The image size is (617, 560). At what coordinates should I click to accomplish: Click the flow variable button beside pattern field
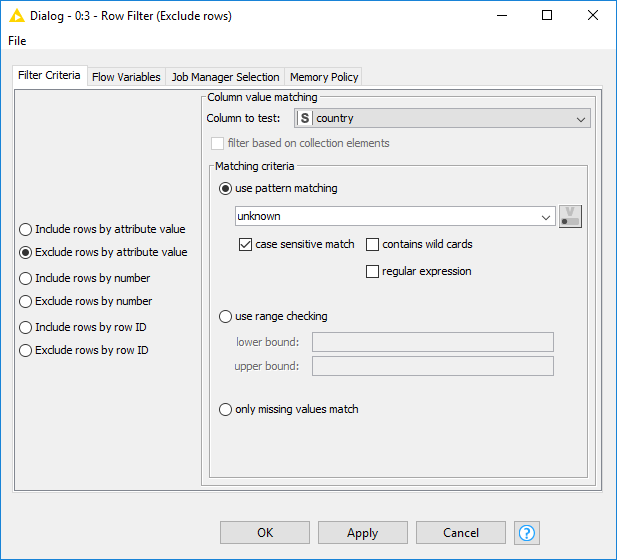coord(570,216)
